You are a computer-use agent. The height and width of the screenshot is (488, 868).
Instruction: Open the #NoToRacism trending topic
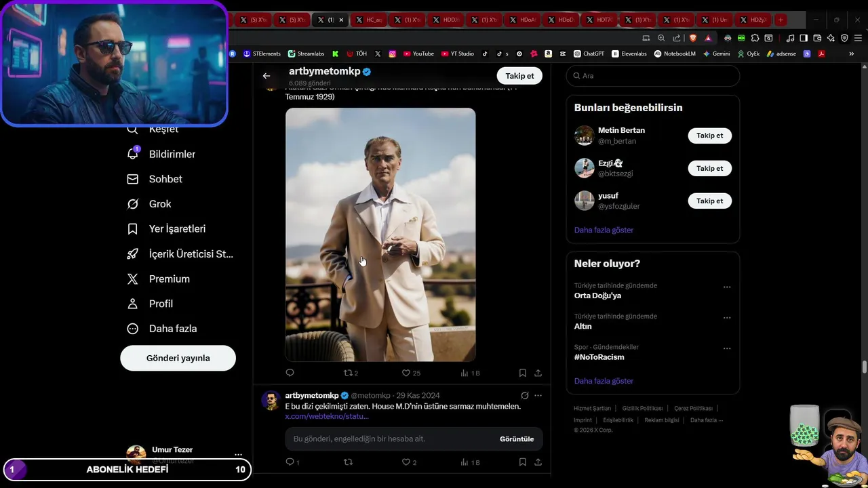coord(599,357)
